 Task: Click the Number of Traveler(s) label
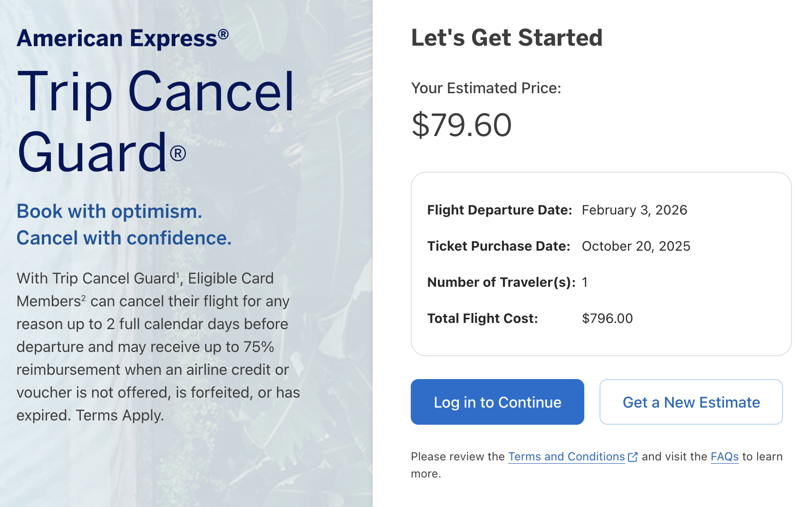click(x=501, y=283)
